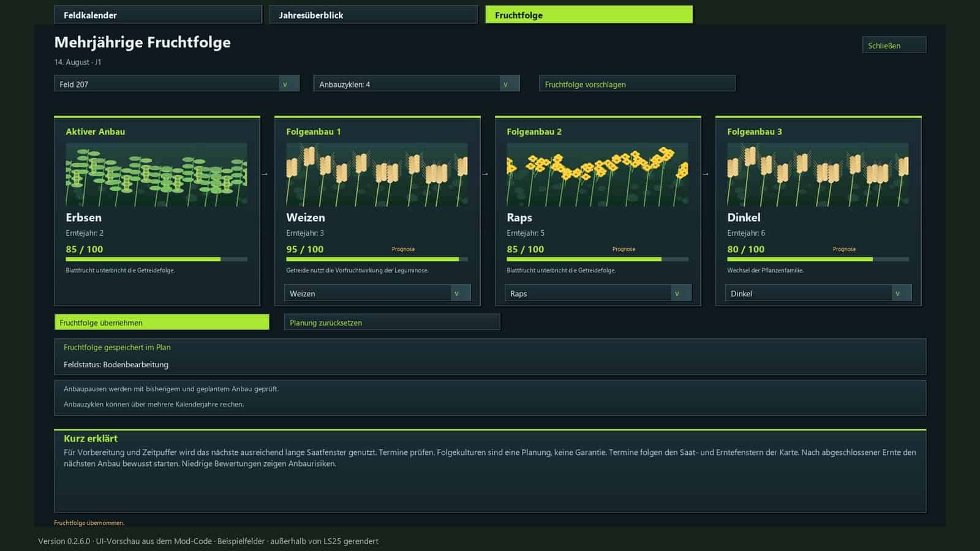Click 'Feldstatus: Bodenbearbeitung' text
The image size is (980, 551).
(116, 364)
